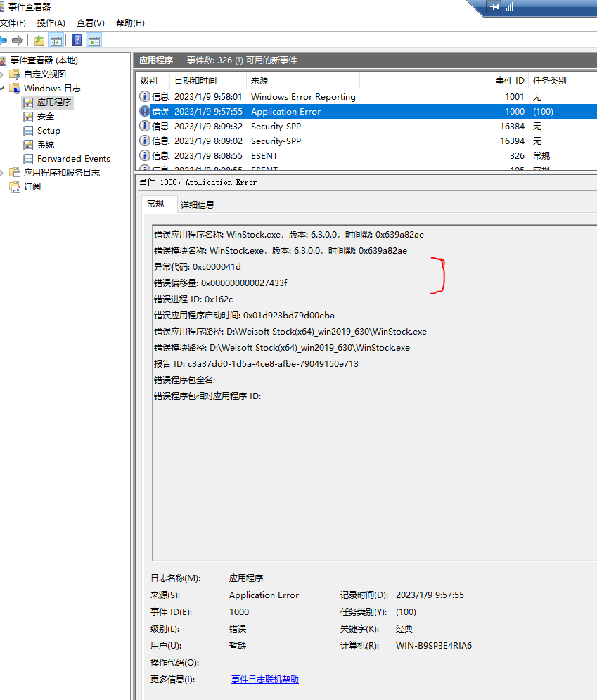
Task: Click the info icon of event 16394 row
Action: [145, 141]
